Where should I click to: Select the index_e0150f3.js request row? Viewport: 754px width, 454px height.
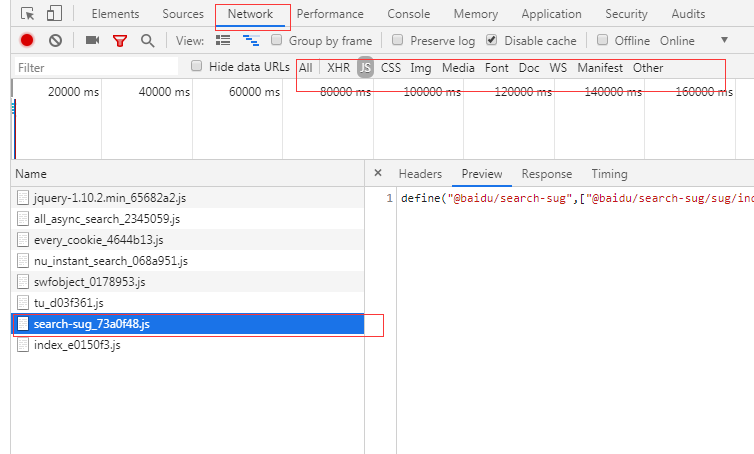pos(77,345)
